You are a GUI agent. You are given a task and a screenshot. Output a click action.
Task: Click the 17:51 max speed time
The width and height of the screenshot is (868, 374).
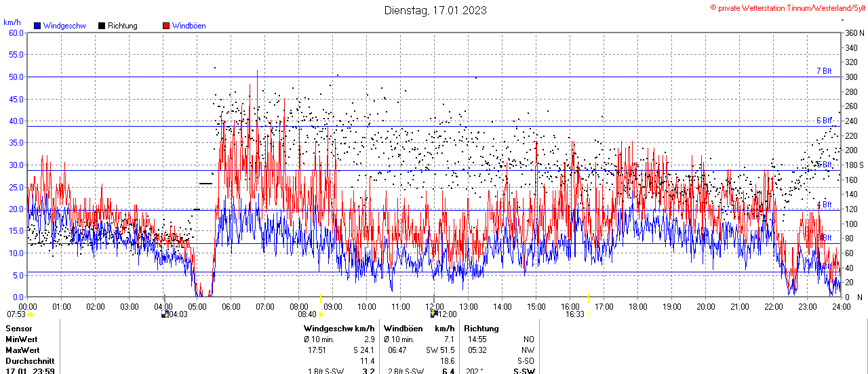point(317,350)
